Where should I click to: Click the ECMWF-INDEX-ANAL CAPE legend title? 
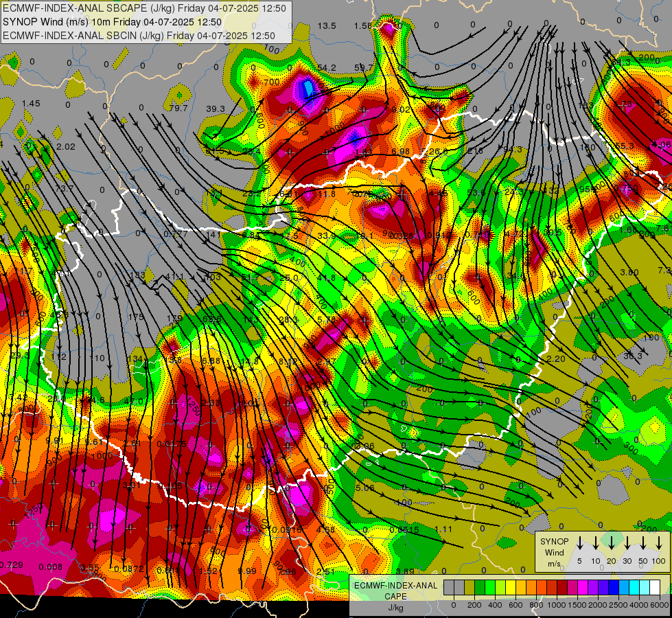point(395,591)
